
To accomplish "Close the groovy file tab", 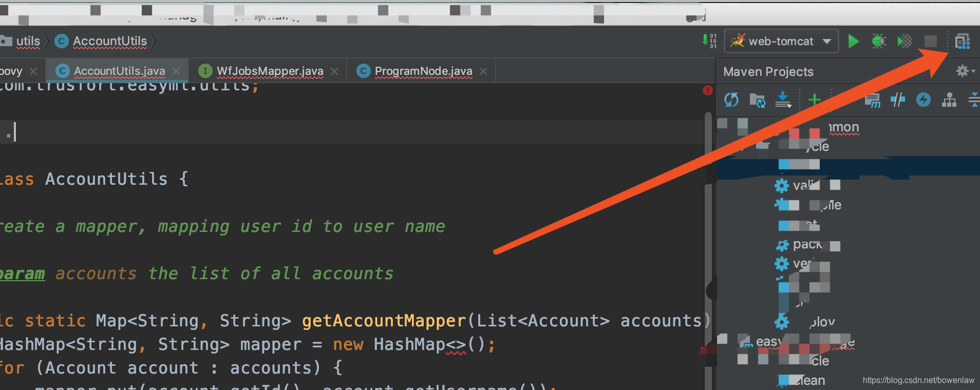I will [33, 71].
